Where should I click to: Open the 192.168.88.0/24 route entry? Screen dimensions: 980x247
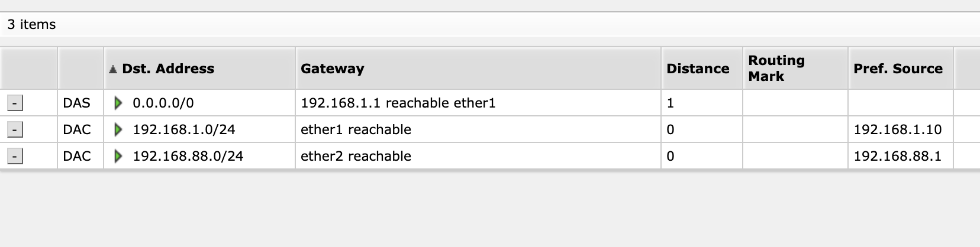[x=188, y=157]
